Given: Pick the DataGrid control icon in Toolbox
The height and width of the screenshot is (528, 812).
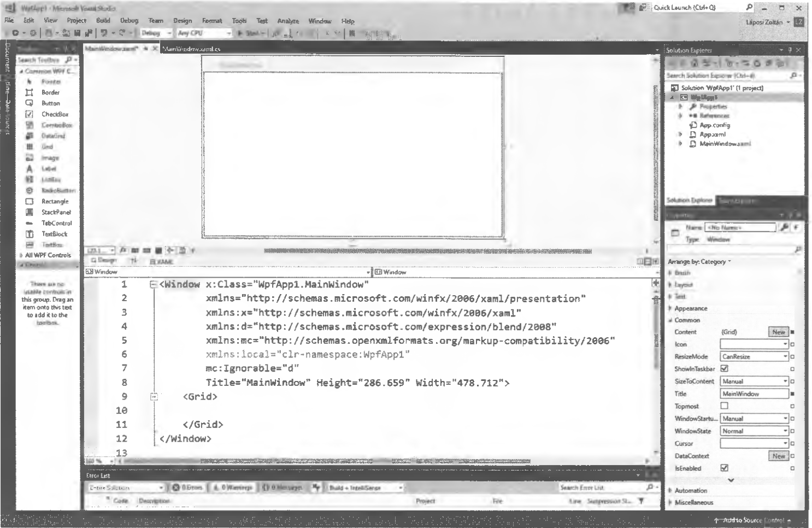Looking at the screenshot, I should click(x=30, y=136).
